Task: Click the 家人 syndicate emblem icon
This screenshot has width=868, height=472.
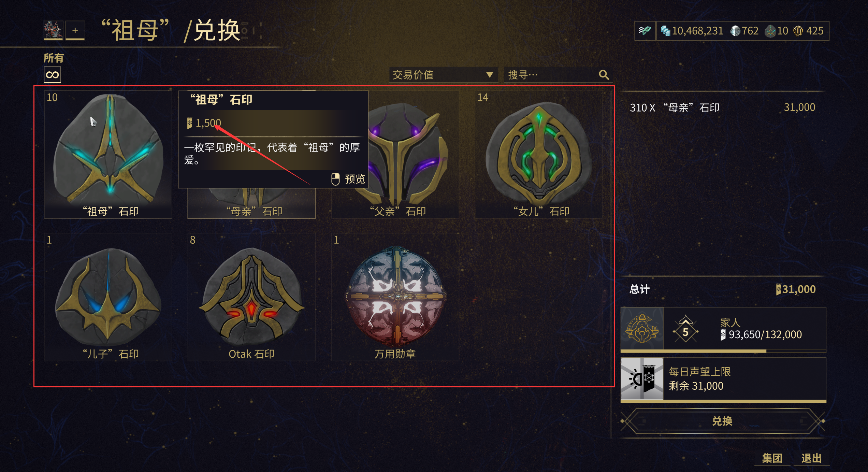Action: pos(642,328)
